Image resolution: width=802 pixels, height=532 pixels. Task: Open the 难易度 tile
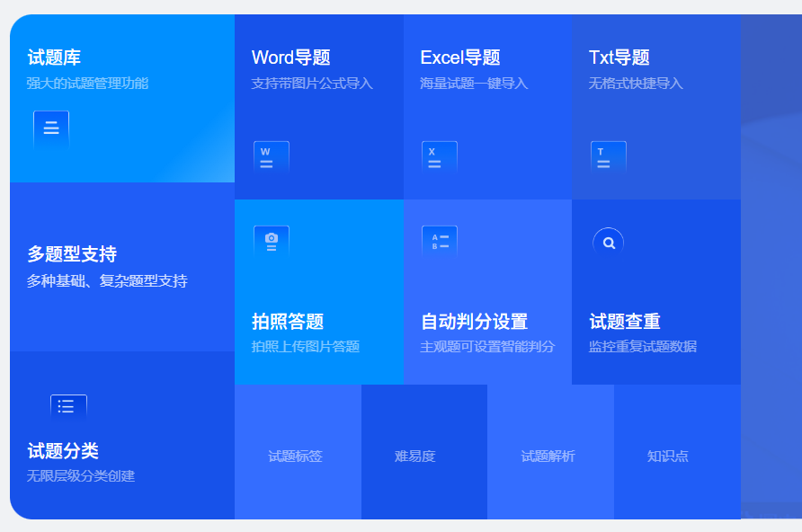(x=414, y=456)
